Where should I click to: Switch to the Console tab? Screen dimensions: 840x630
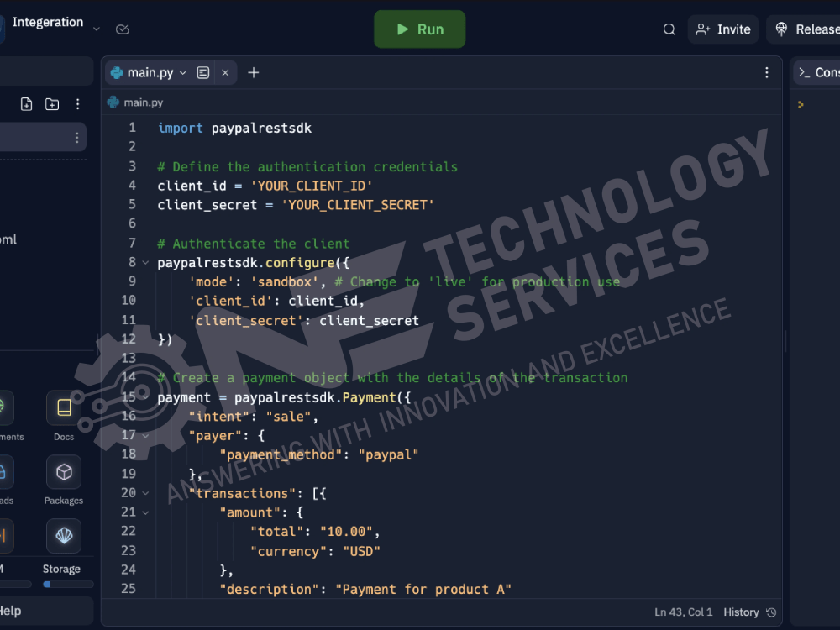coord(825,72)
